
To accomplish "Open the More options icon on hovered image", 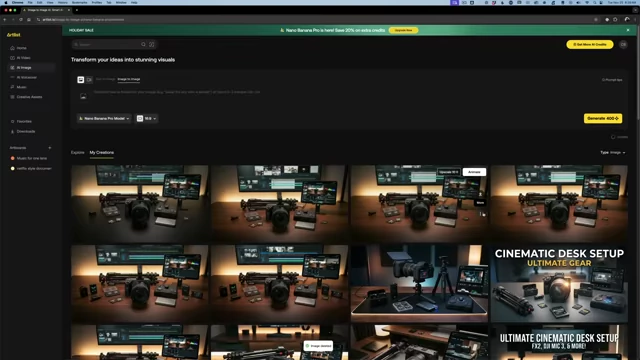I will click(480, 214).
